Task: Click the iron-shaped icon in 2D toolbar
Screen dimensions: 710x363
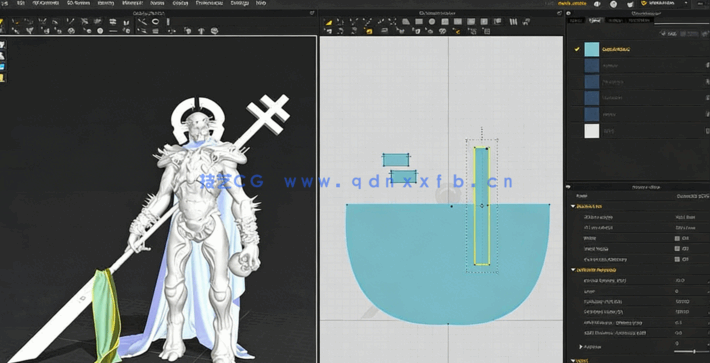Action: click(x=384, y=30)
